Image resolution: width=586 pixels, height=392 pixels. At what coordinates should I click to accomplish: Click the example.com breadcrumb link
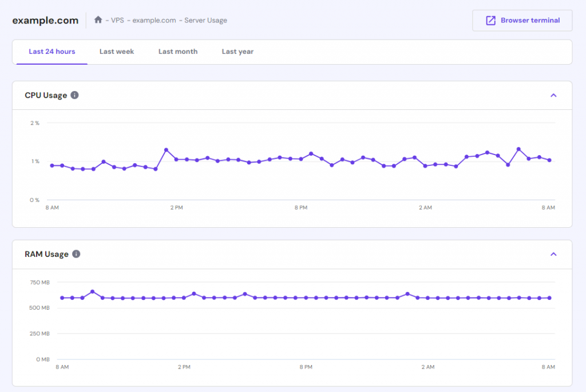pos(154,20)
